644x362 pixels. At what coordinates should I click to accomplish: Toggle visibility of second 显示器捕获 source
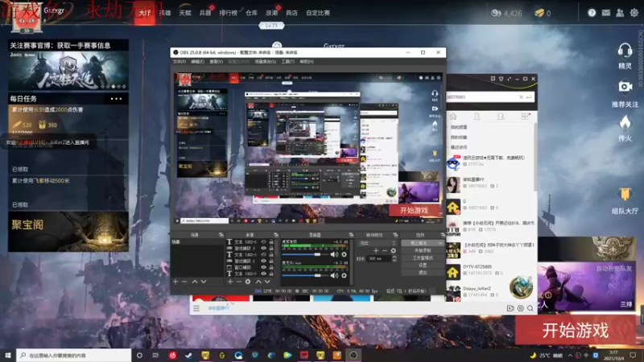pos(264,261)
